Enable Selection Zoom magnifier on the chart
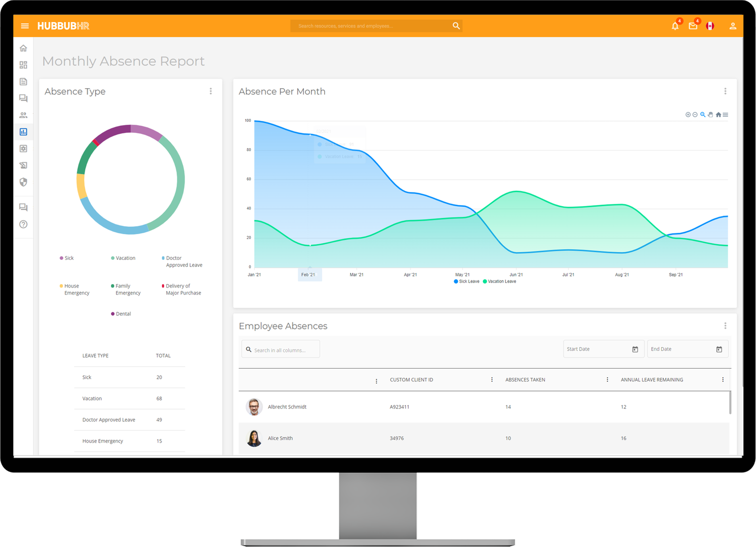756x547 pixels. click(703, 114)
